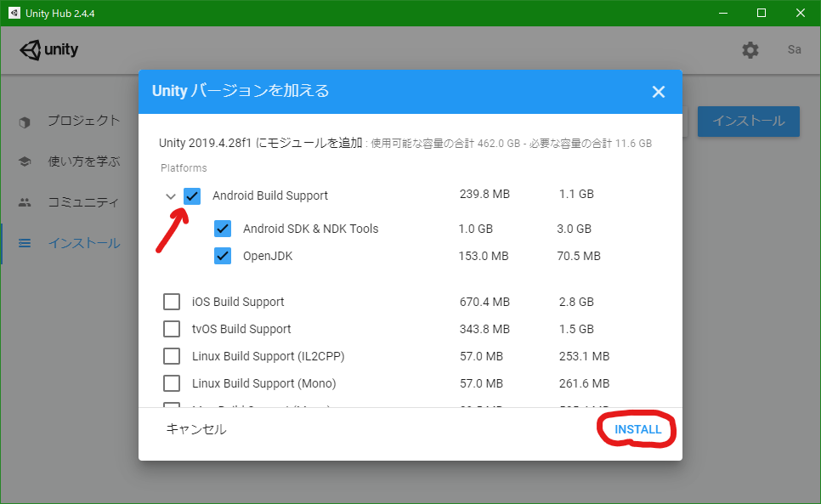
Task: Click the 670.4 MB iOS download size
Action: [484, 302]
